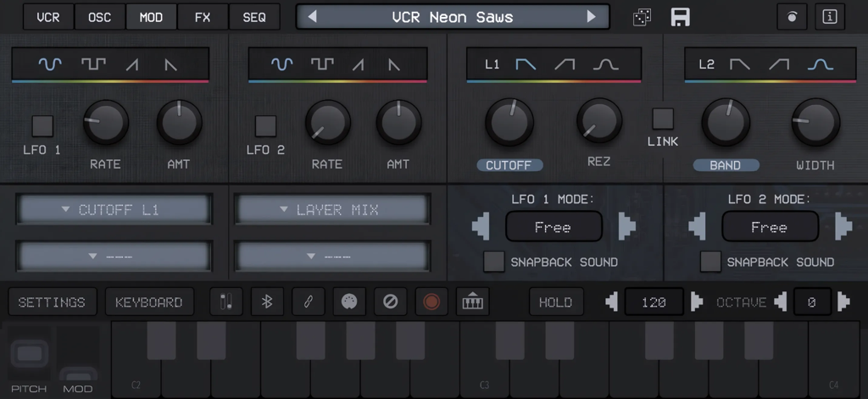Randomize patch with the dice icon
The height and width of the screenshot is (399, 868).
(642, 17)
